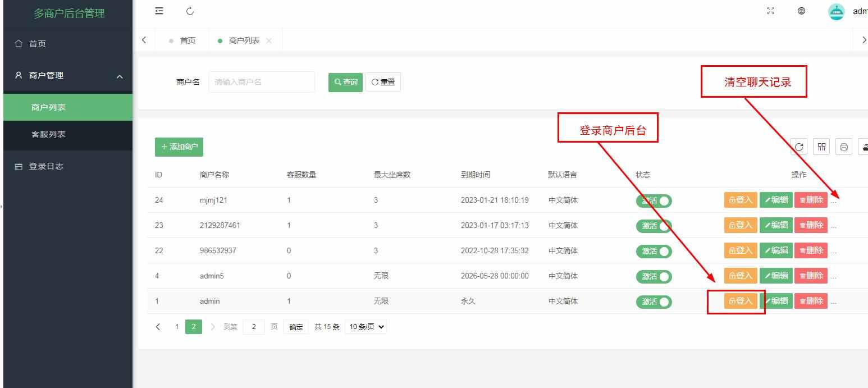
Task: Click the 确定 pagination button
Action: click(x=296, y=327)
